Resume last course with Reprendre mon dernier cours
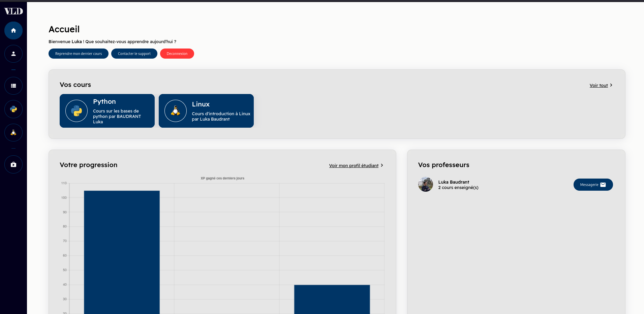644x314 pixels. pyautogui.click(x=79, y=54)
